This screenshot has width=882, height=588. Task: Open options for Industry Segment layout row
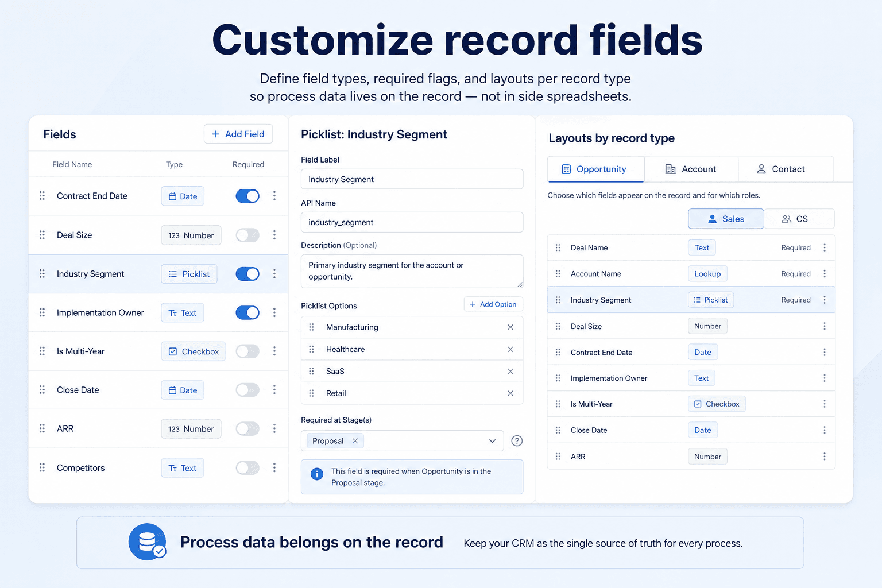click(x=825, y=300)
